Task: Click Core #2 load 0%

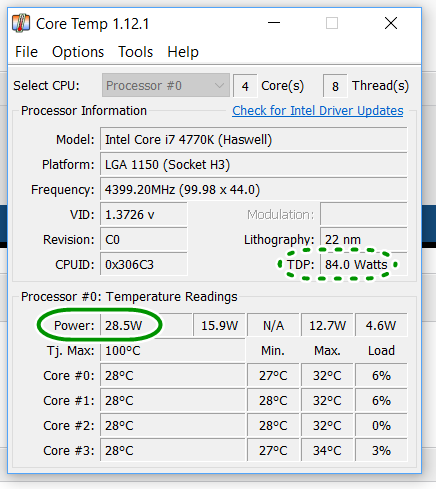Action: point(381,425)
